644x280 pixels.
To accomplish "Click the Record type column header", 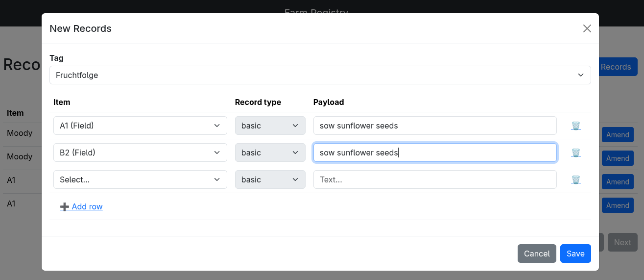I will coord(258,102).
